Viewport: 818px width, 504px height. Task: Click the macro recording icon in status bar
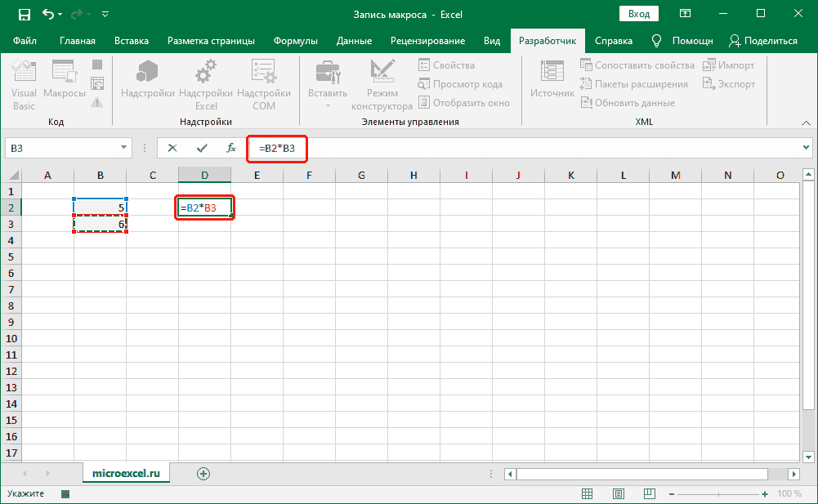65,494
